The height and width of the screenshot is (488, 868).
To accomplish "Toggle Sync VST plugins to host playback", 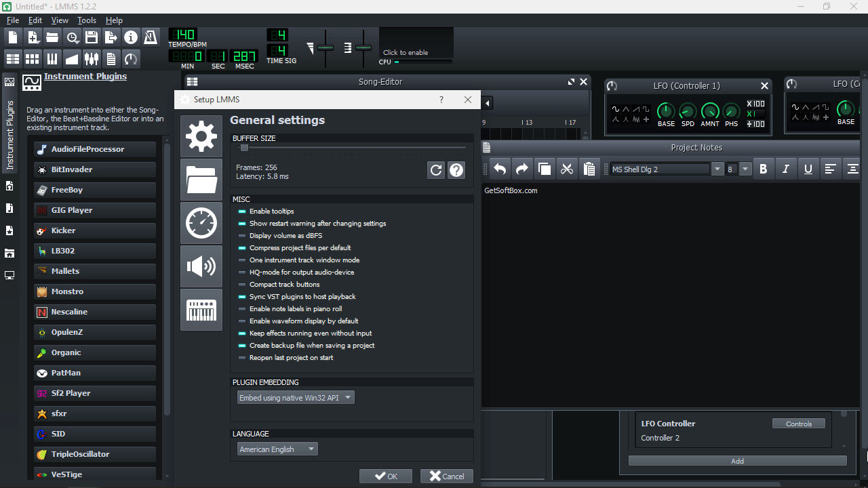I will [297, 297].
